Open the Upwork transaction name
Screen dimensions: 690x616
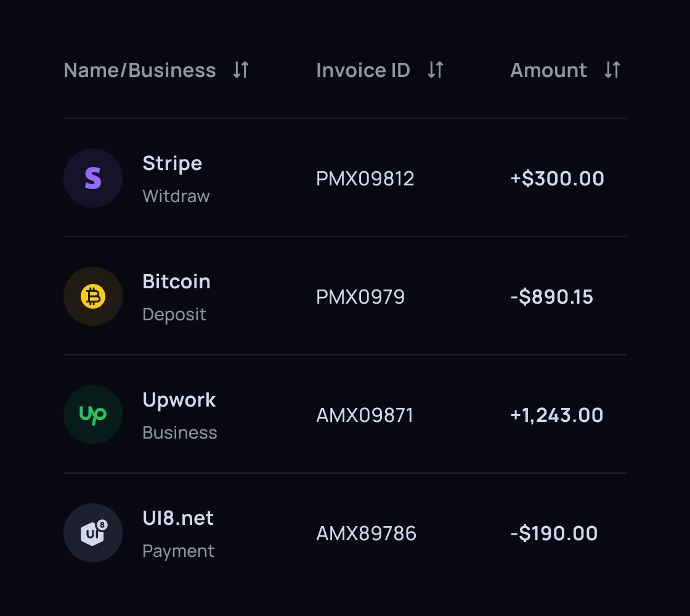179,400
